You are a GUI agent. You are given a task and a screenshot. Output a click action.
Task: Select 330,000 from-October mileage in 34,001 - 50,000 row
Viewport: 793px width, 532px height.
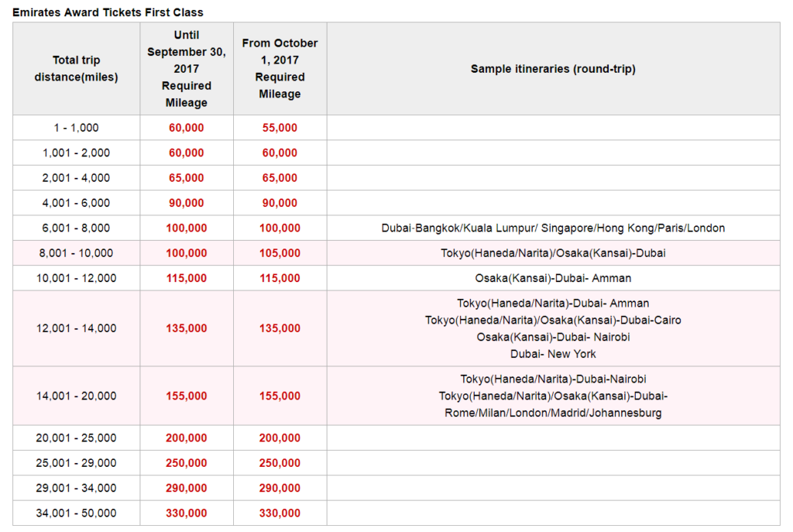280,513
